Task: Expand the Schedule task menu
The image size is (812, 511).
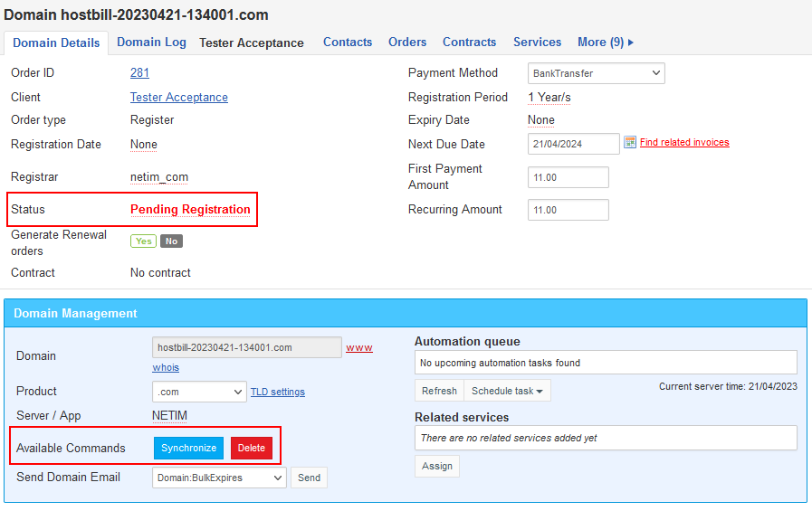Action: pos(507,391)
